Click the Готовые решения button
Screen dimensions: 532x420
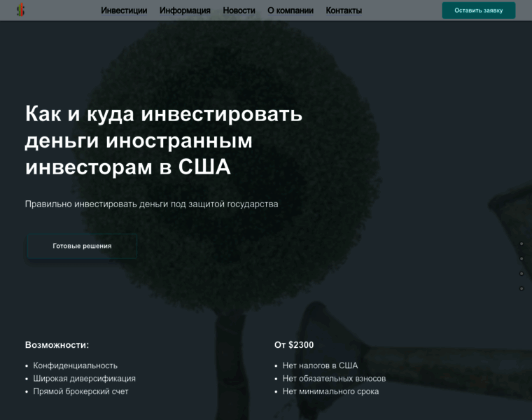click(x=82, y=246)
